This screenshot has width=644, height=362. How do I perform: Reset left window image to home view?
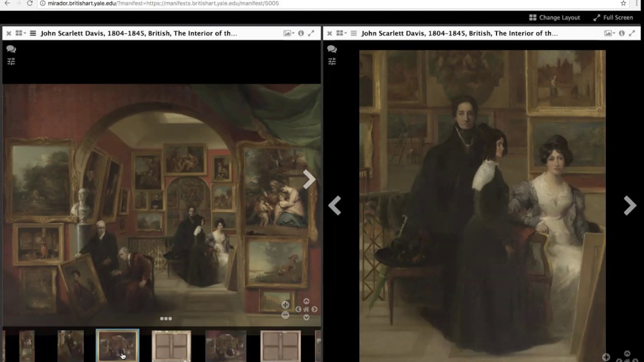306,309
